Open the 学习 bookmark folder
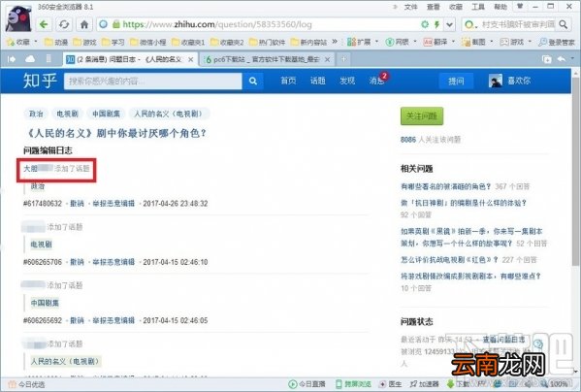The image size is (581, 392). coord(113,42)
